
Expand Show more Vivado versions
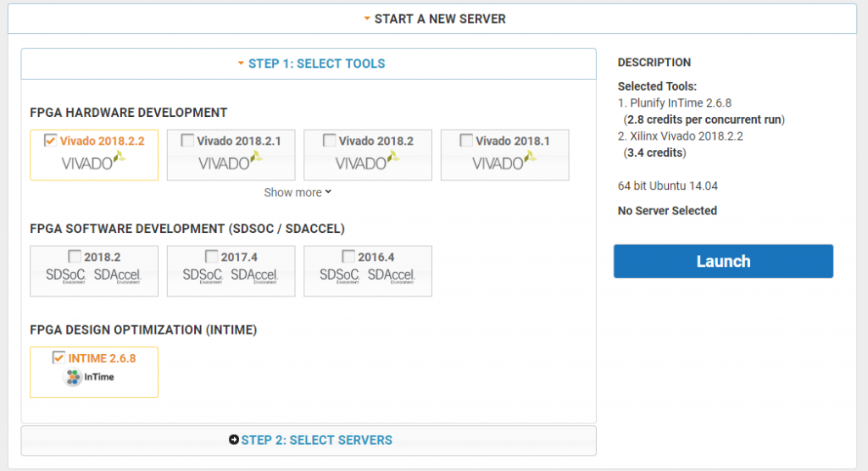click(x=298, y=192)
